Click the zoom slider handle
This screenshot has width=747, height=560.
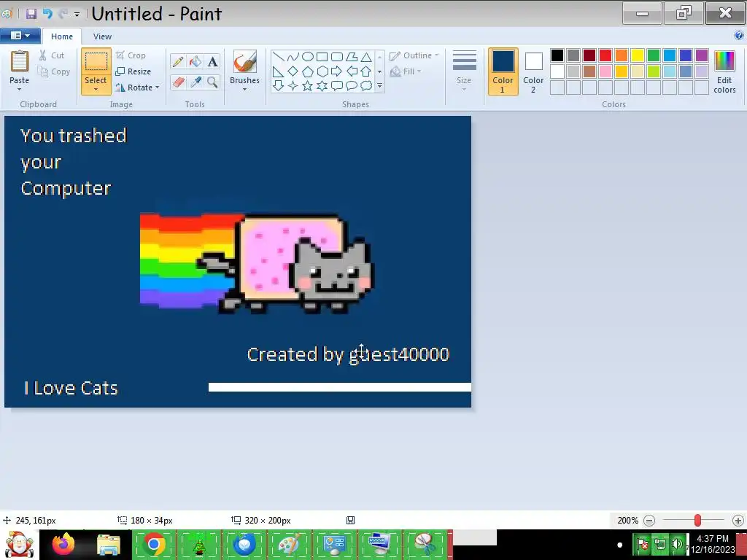[x=697, y=521]
